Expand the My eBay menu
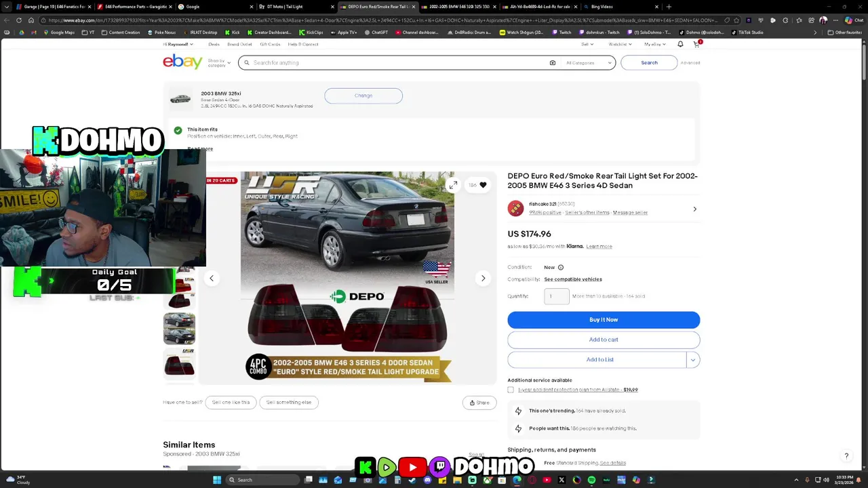Image resolution: width=868 pixels, height=488 pixels. click(654, 44)
